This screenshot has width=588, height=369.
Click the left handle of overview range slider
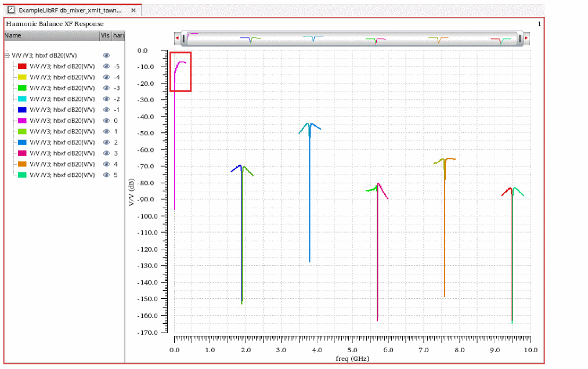click(184, 38)
